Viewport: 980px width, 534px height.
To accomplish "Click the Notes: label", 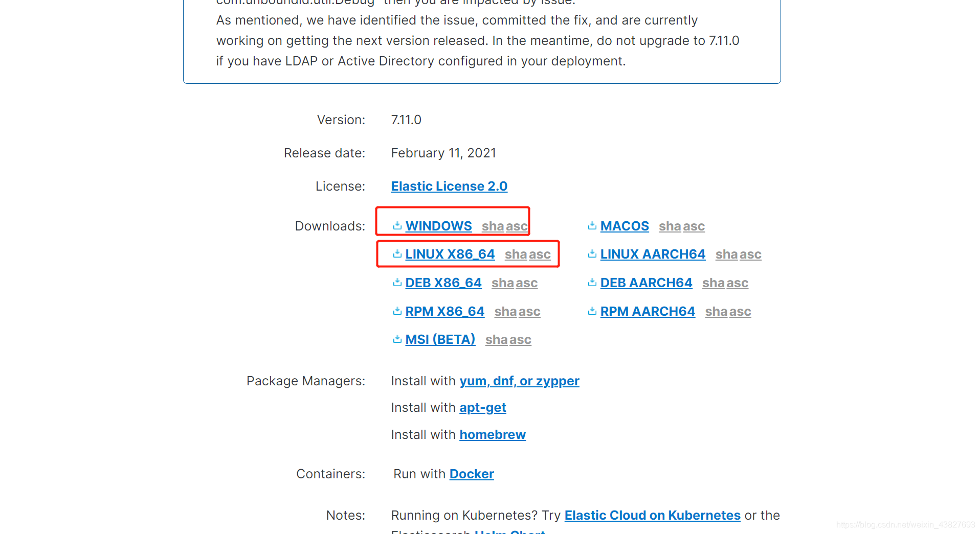I will 346,515.
